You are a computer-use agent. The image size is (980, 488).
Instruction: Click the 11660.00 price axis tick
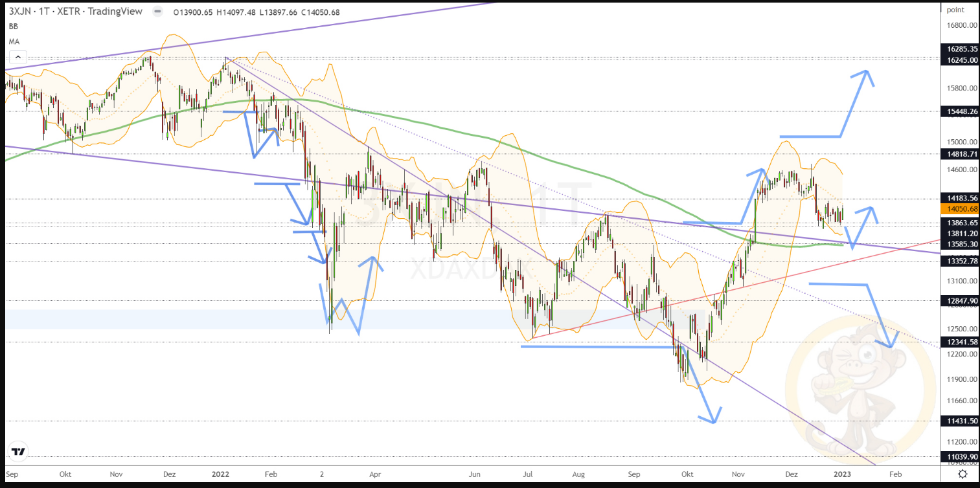coord(961,401)
